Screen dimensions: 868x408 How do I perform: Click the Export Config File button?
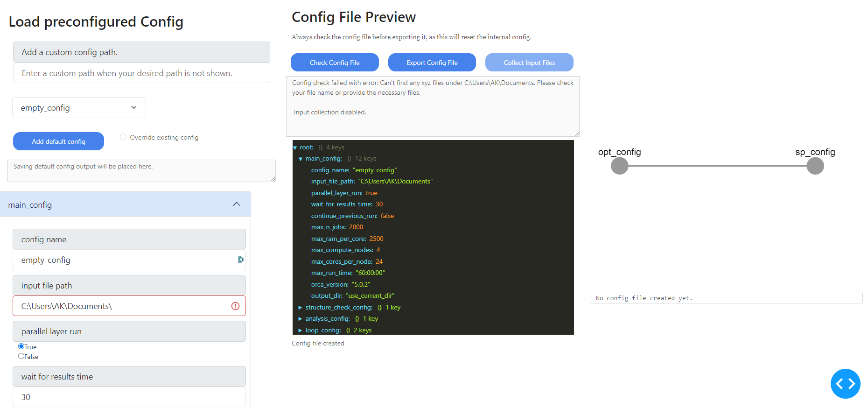point(432,63)
